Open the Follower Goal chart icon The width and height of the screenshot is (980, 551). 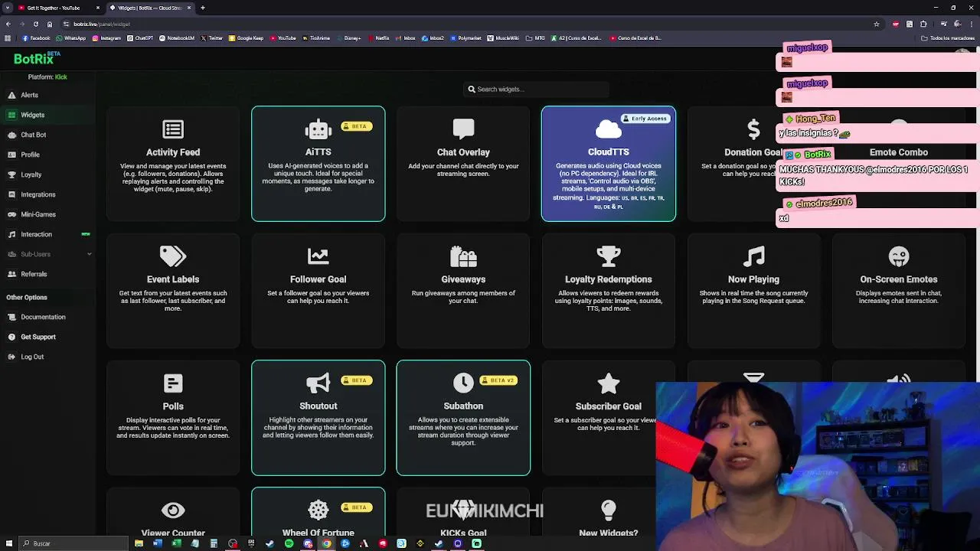[318, 256]
